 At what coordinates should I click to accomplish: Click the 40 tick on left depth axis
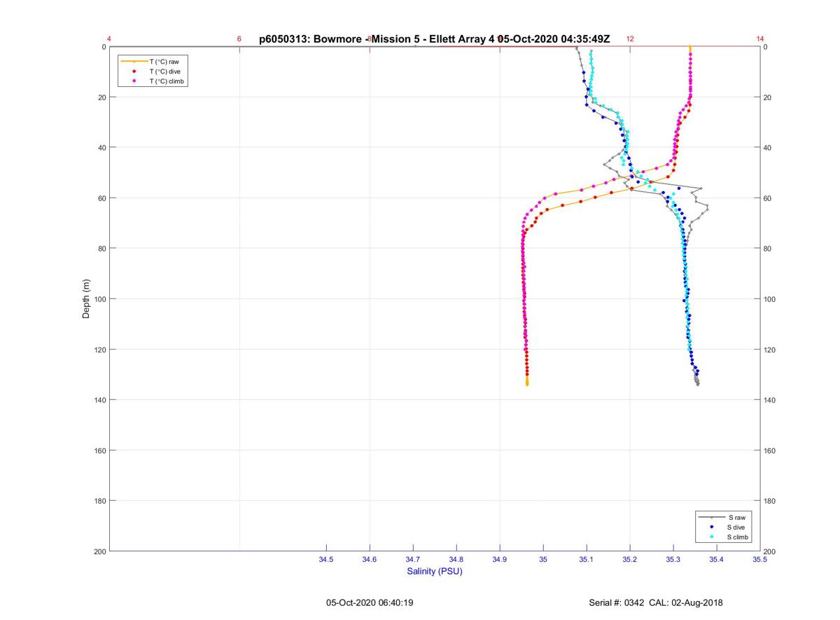pos(101,148)
